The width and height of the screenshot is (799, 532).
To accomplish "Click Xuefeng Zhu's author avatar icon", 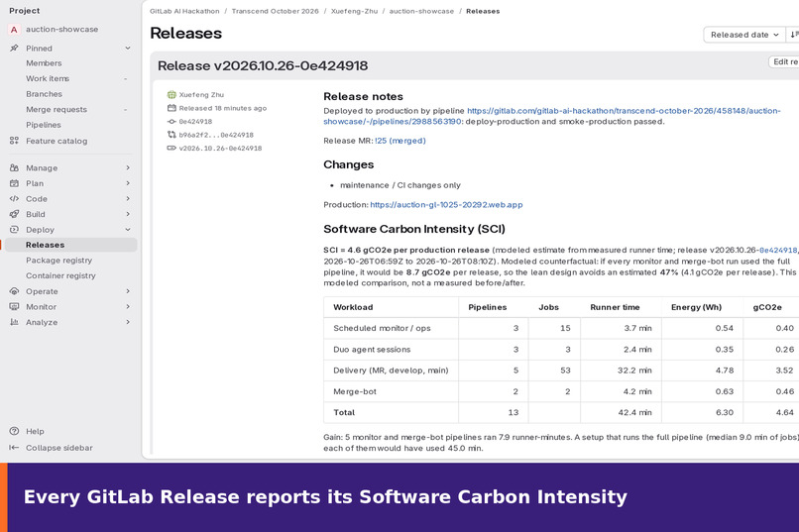I will click(x=171, y=95).
